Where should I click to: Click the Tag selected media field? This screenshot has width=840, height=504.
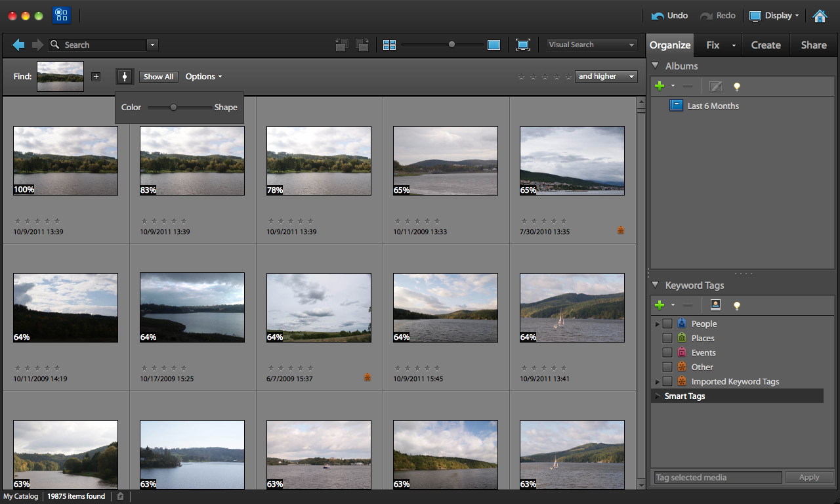[717, 478]
